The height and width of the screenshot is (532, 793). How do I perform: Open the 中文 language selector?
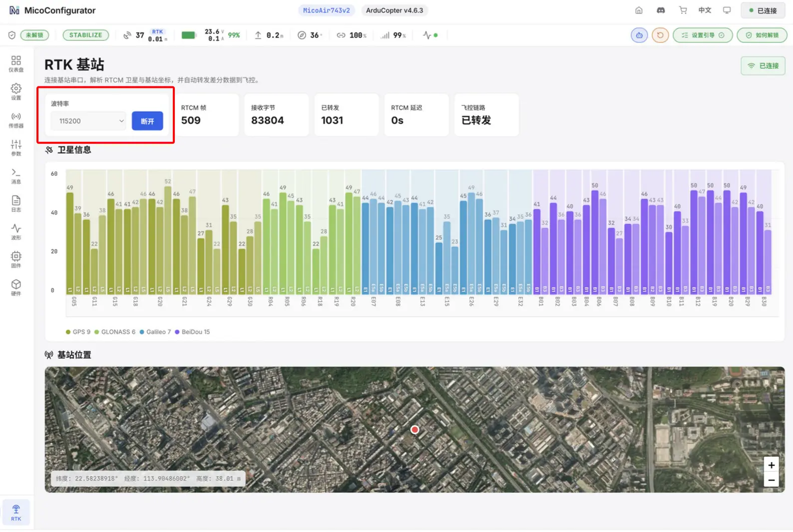[705, 10]
